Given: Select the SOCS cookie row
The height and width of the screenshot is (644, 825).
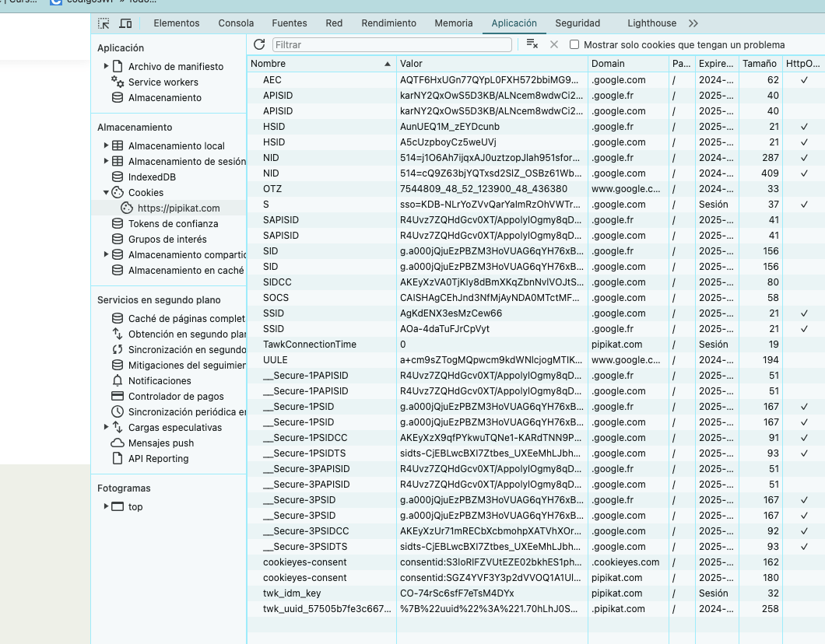Looking at the screenshot, I should tap(536, 298).
